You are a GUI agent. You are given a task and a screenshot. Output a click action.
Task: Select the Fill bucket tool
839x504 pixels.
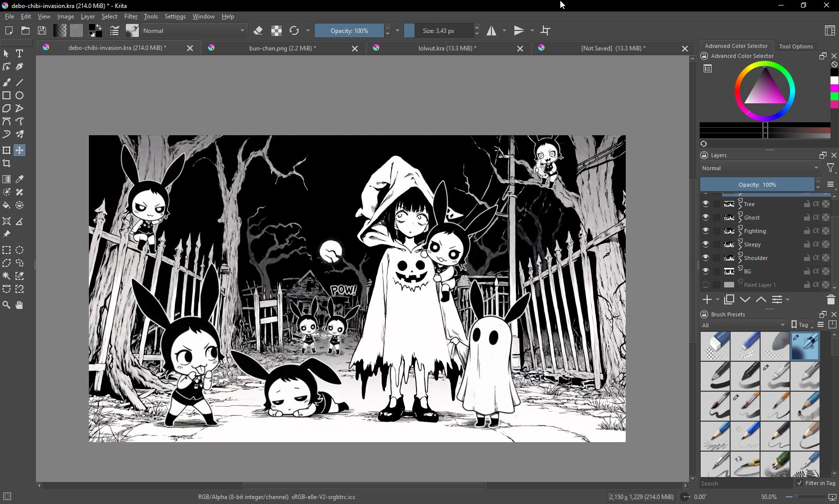6,205
